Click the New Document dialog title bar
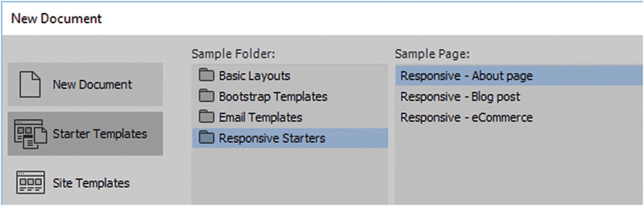The width and height of the screenshot is (644, 206). [x=316, y=18]
